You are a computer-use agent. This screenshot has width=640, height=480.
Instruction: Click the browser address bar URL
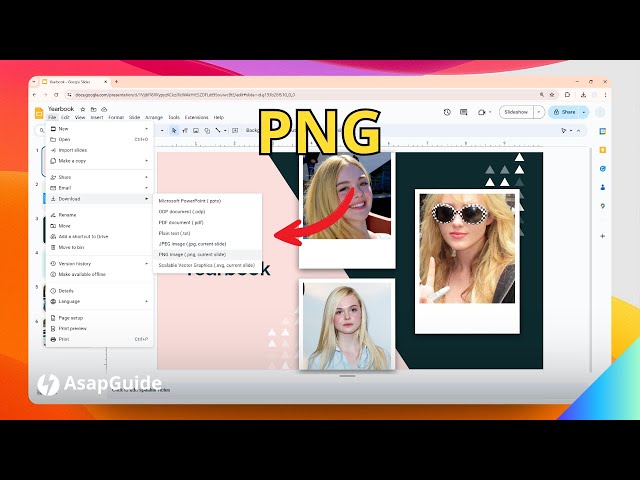click(x=185, y=95)
